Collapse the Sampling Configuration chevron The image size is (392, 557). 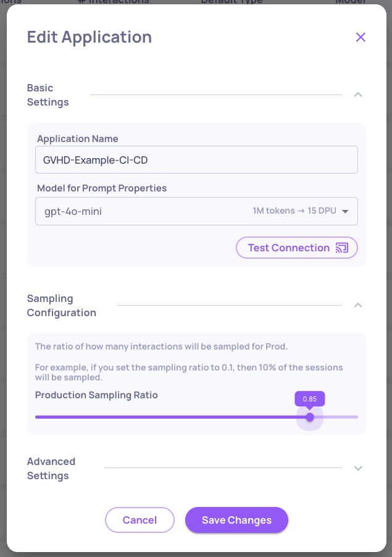(x=358, y=305)
